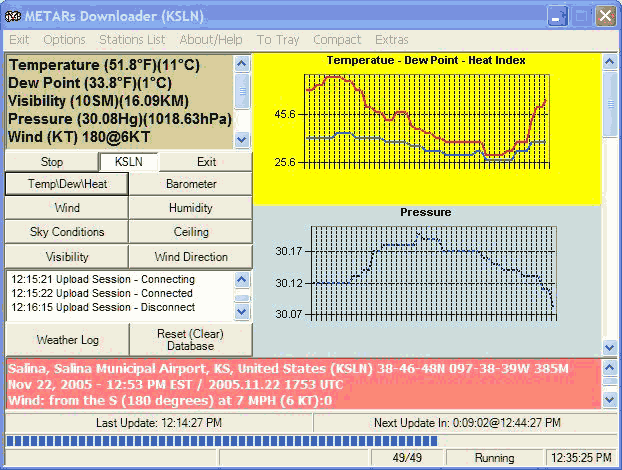The image size is (622, 470).
Task: Minimize the METARs Downloader window
Action: pyautogui.click(x=557, y=17)
